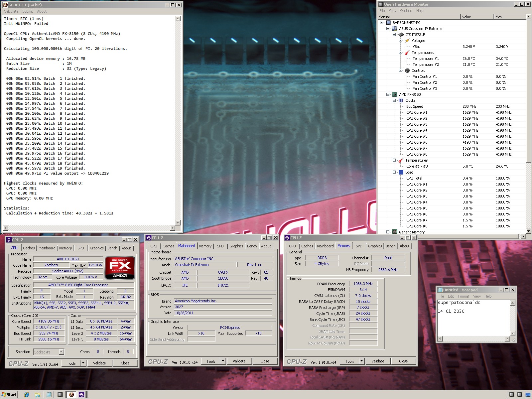532x399 pixels.
Task: Switch to Caches tab in CPU-Z CPU window
Action: coord(29,248)
